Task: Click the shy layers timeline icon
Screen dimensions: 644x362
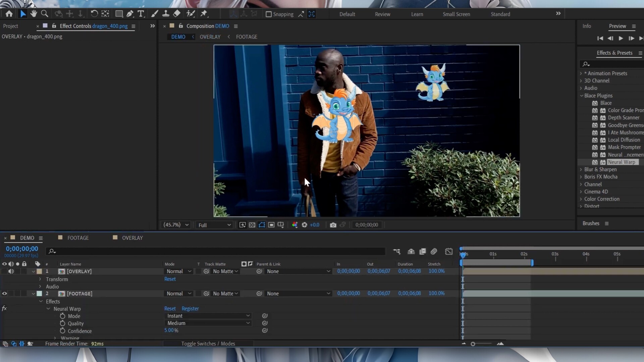Action: tap(411, 251)
